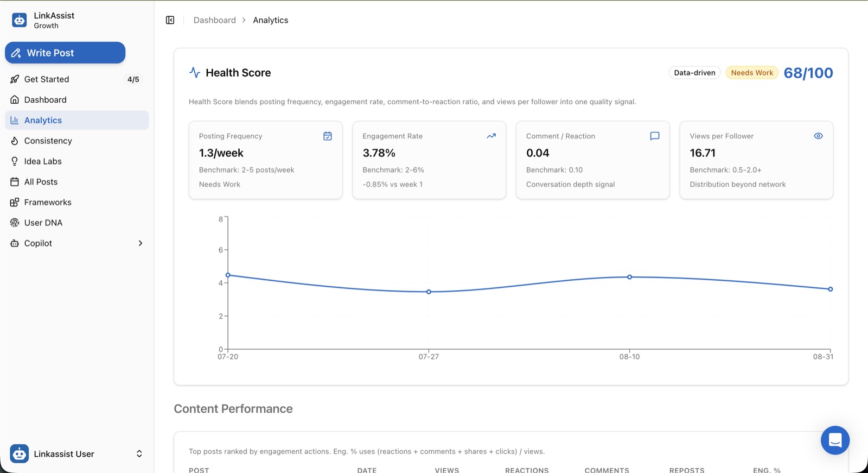The height and width of the screenshot is (473, 868).
Task: Click the VIEWS column header
Action: (447, 470)
